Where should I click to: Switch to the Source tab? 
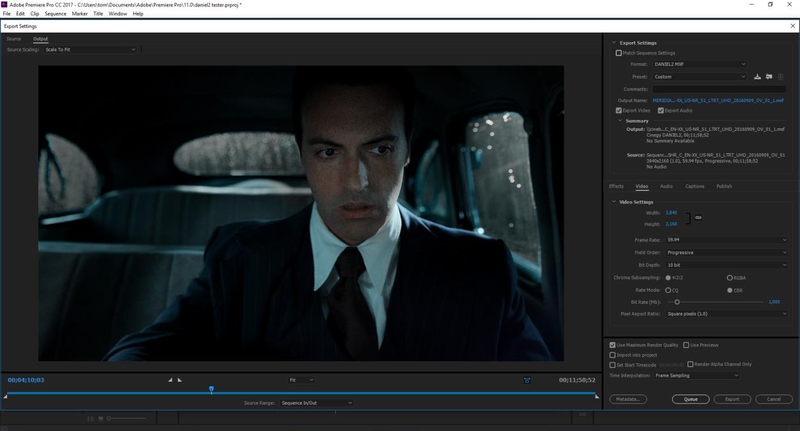tap(14, 39)
